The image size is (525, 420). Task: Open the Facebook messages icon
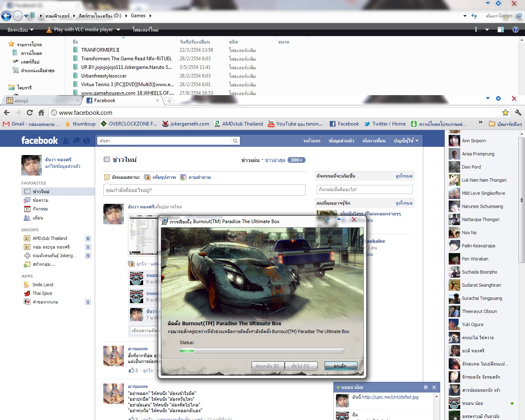click(x=76, y=141)
